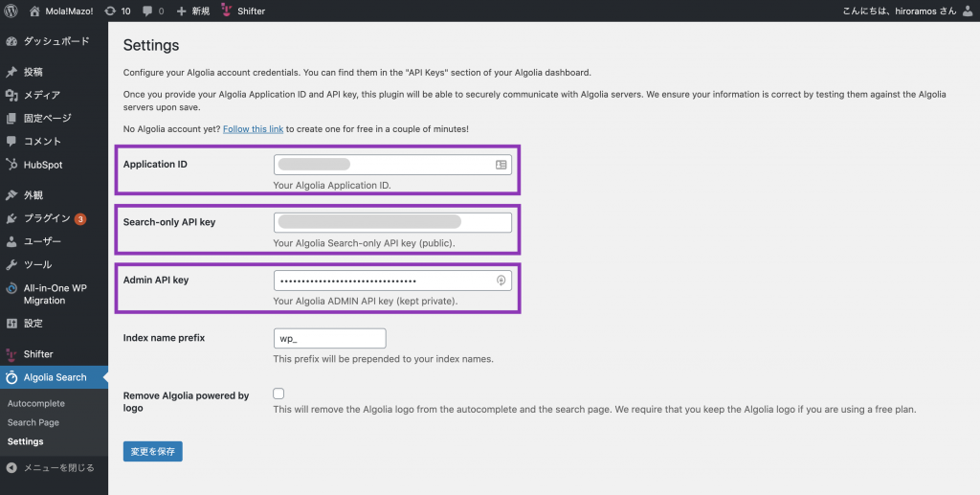Open the WordPress logo menu
The height and width of the screenshot is (495, 980).
point(11,11)
